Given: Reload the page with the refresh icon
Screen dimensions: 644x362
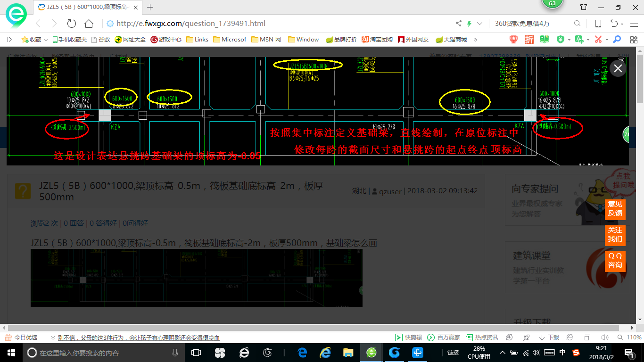Looking at the screenshot, I should click(72, 24).
